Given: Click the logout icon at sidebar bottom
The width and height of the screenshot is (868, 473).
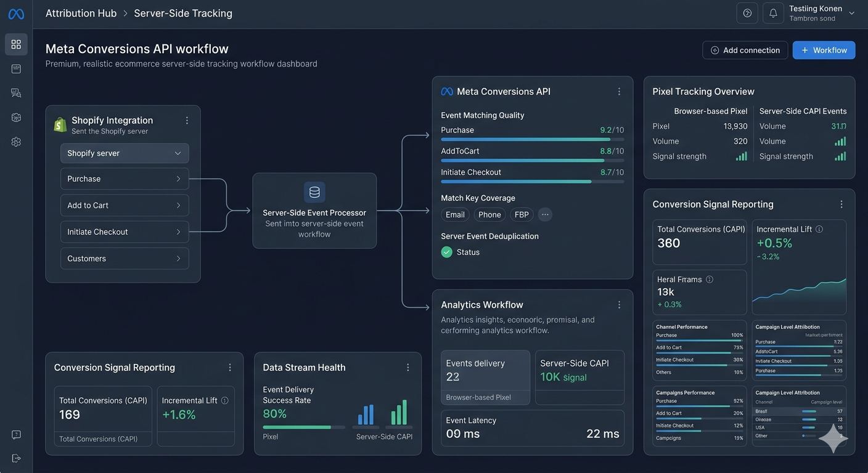Looking at the screenshot, I should [x=16, y=458].
